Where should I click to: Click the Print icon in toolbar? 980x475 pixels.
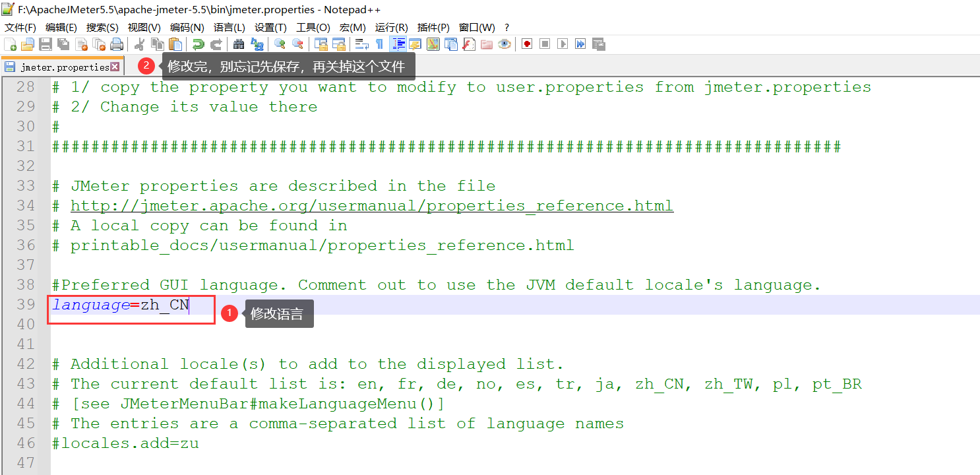click(117, 44)
